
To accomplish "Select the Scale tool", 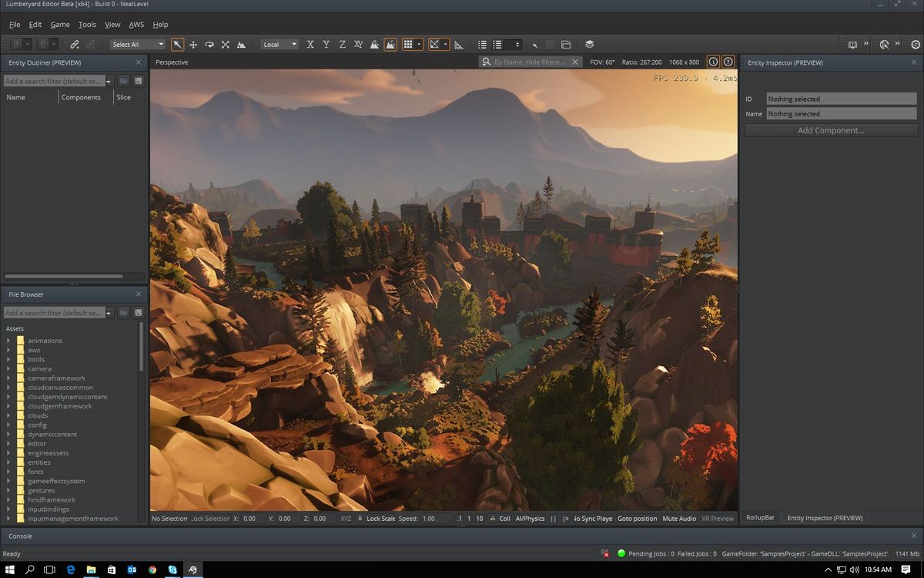I will (x=225, y=44).
